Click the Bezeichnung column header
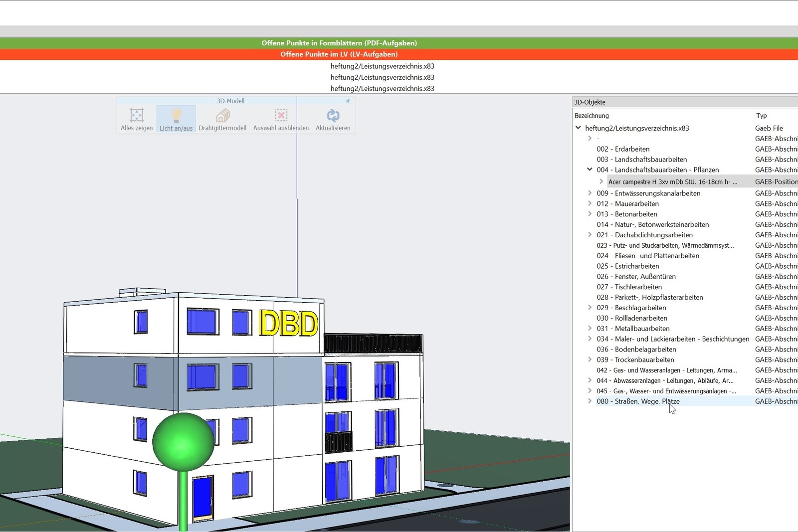 pos(592,116)
